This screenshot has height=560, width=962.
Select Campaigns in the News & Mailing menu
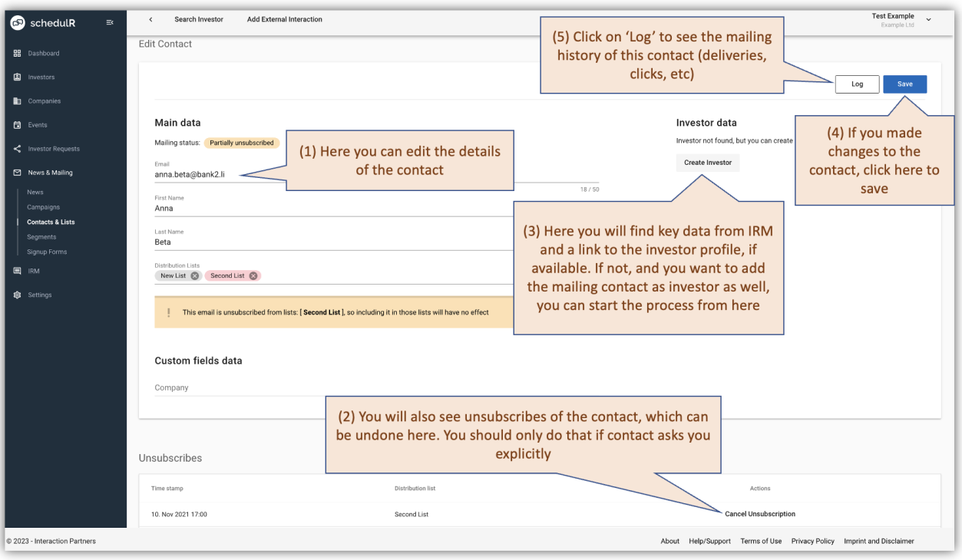(x=43, y=206)
